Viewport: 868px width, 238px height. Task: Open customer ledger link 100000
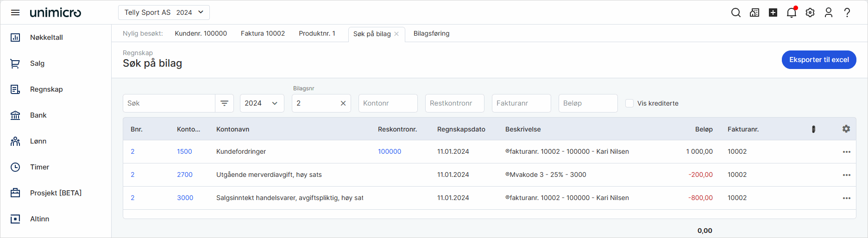[389, 151]
